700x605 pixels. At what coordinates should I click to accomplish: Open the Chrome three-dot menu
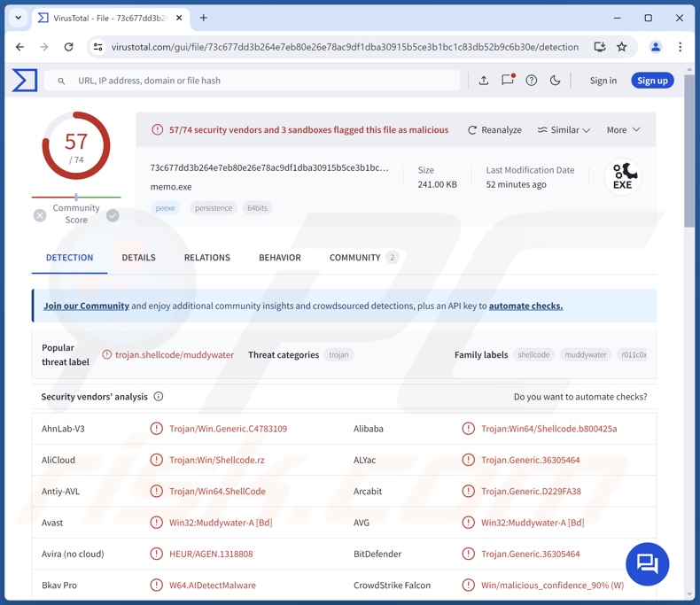click(x=680, y=47)
